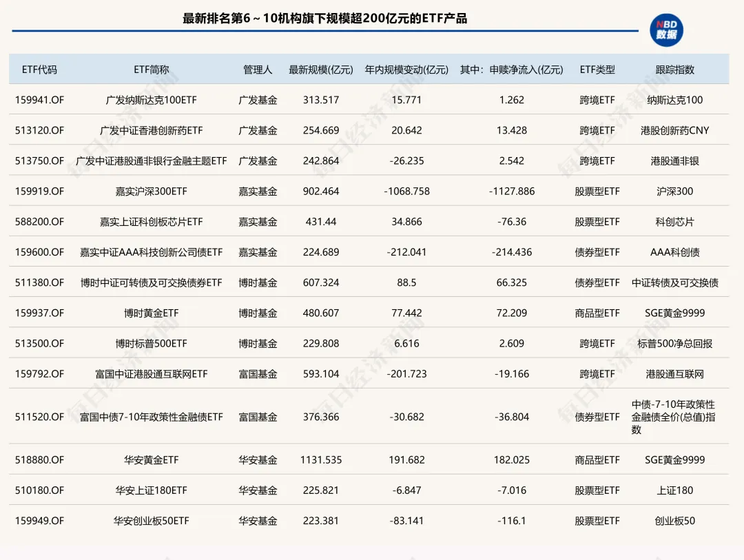
Task: Select code cell 518880.OF
Action: point(39,460)
